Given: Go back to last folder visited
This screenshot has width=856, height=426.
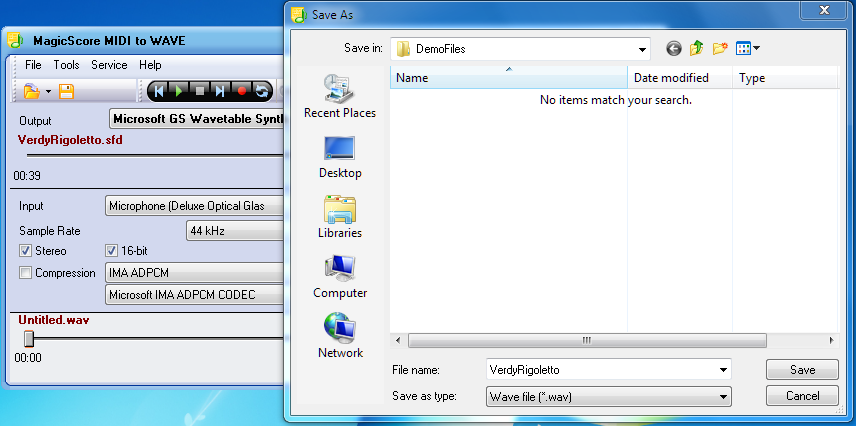Looking at the screenshot, I should (x=674, y=49).
